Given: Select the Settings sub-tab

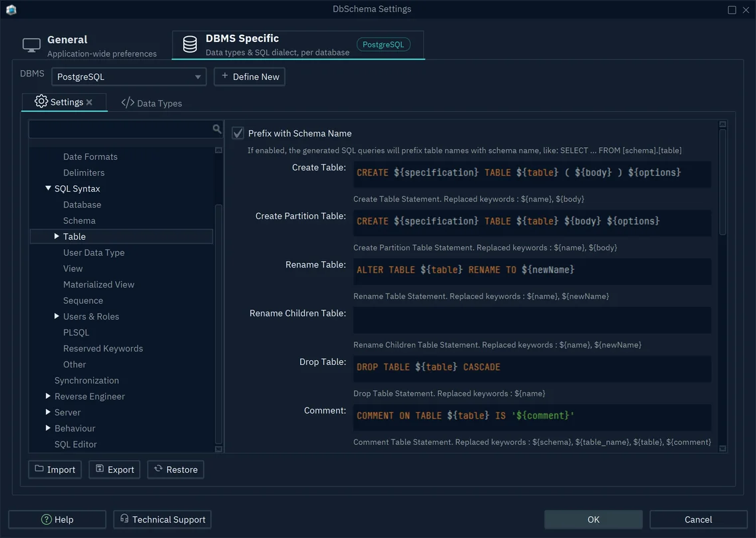Looking at the screenshot, I should click(64, 103).
